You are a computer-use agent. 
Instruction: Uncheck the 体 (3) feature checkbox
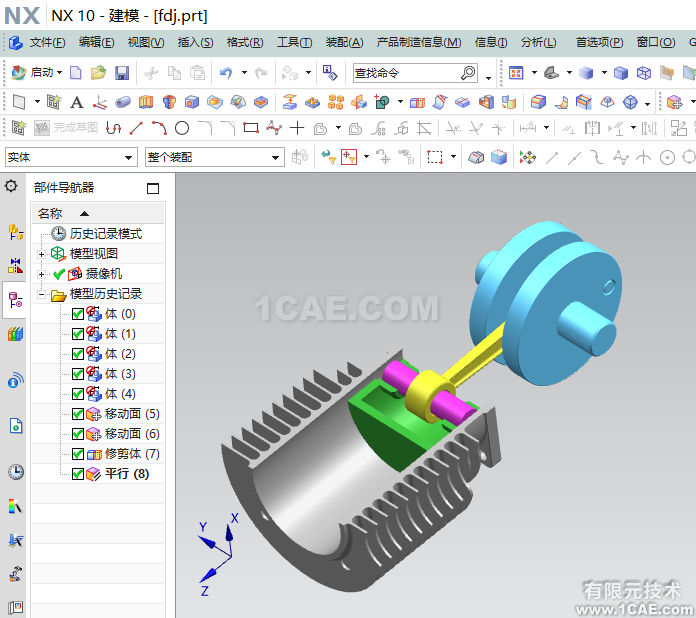coord(78,374)
